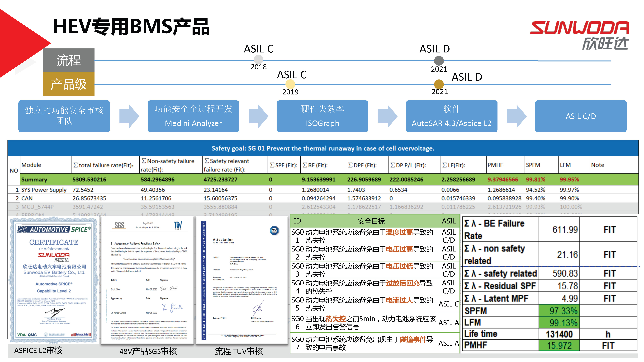Click the 硬件失效率 ISOGraph box
Image resolution: width=644 pixels, height=362 pixels.
click(322, 116)
